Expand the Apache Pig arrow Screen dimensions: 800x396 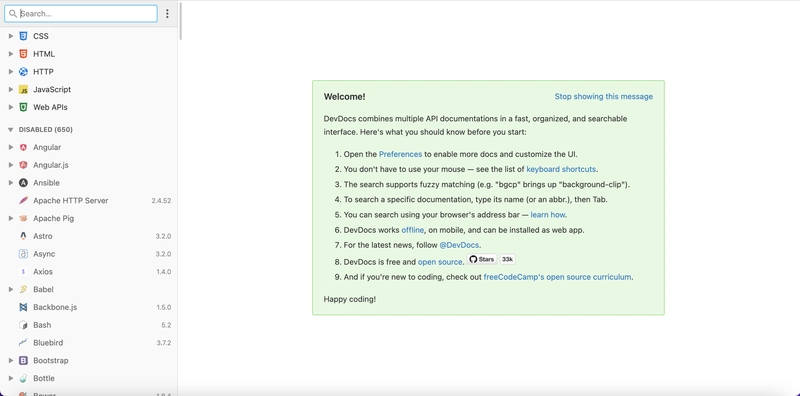[x=11, y=218]
